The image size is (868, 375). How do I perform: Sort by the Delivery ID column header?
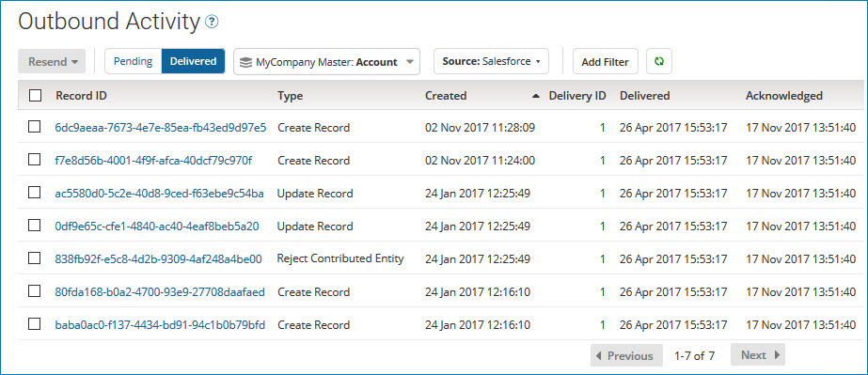coord(577,96)
